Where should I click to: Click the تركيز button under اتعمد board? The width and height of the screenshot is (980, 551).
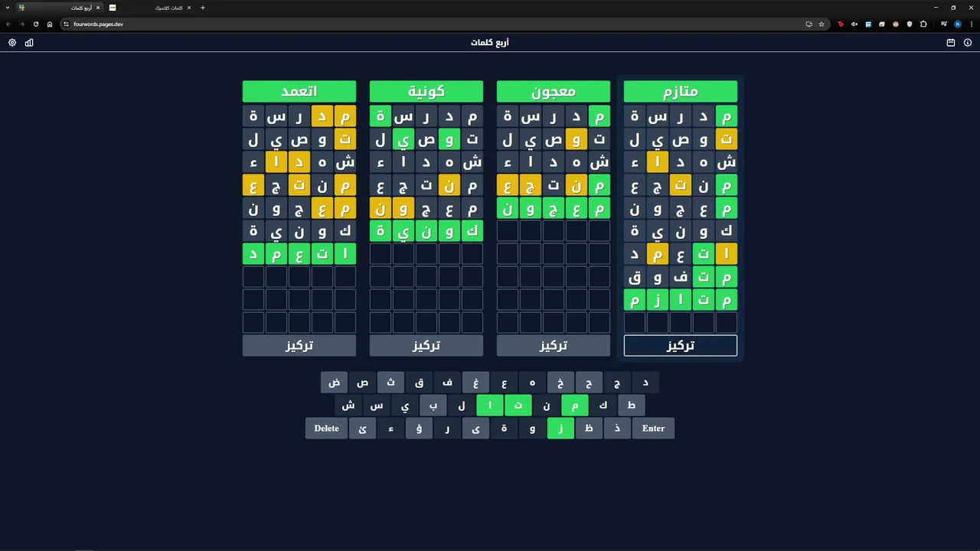click(299, 346)
